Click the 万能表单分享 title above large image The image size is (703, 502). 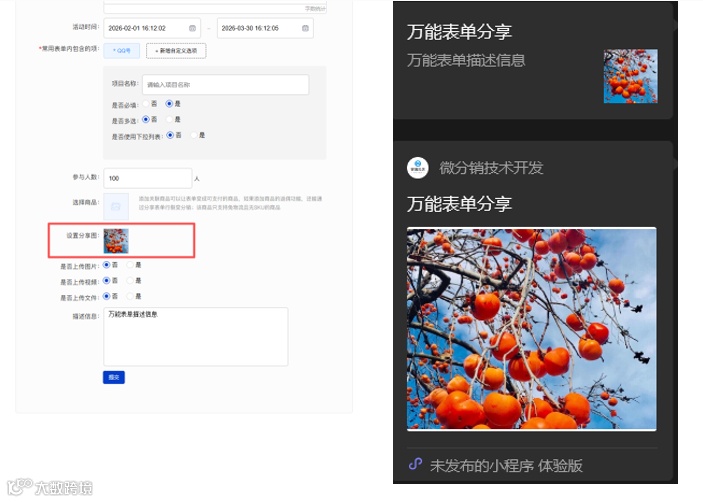pyautogui.click(x=460, y=204)
